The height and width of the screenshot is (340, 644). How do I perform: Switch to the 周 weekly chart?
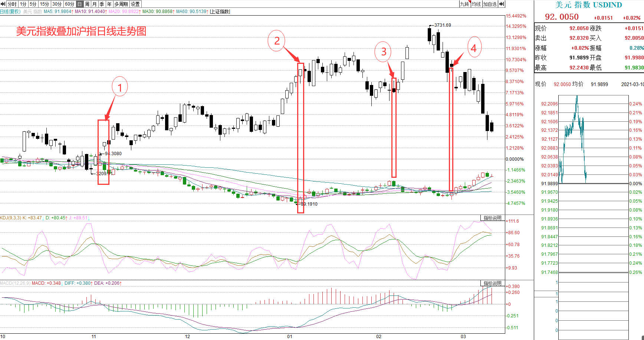(x=87, y=4)
